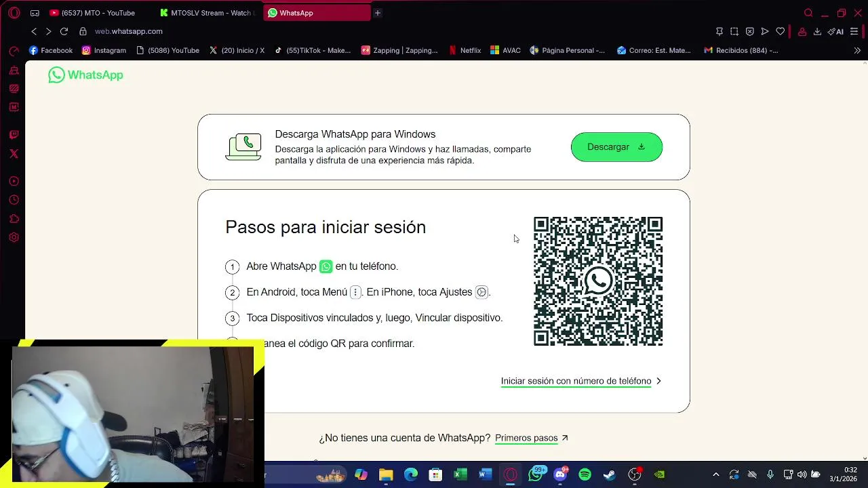Open the (5086) YouTube bookmark
868x488 pixels.
pyautogui.click(x=167, y=50)
